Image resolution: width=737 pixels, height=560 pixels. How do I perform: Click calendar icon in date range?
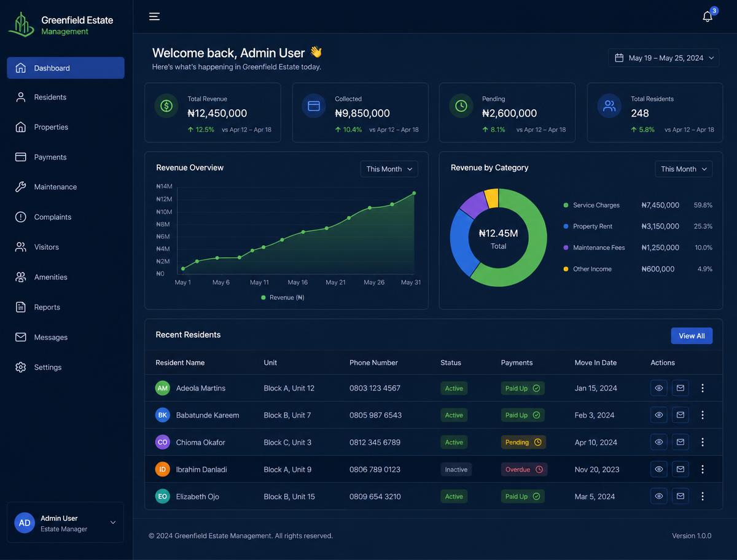pos(619,58)
